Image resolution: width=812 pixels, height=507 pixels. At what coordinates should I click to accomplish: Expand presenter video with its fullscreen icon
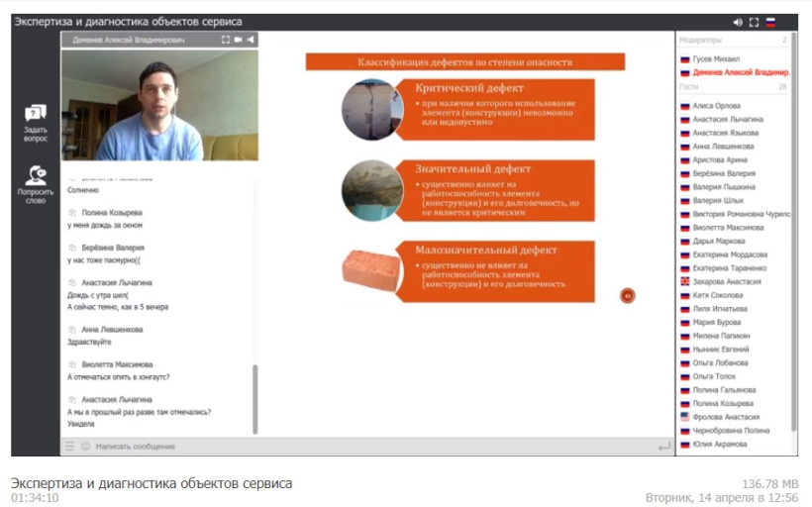click(225, 40)
